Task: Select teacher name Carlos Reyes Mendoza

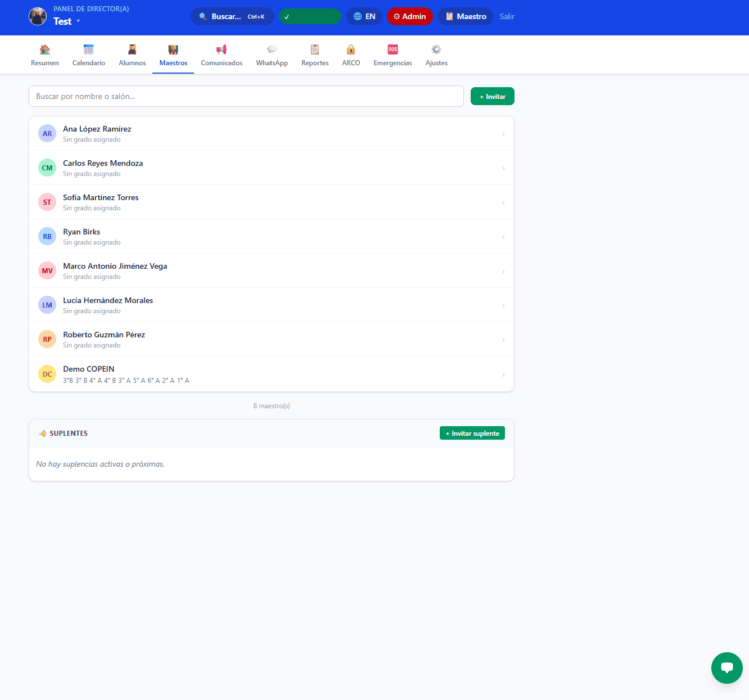Action: [x=103, y=163]
